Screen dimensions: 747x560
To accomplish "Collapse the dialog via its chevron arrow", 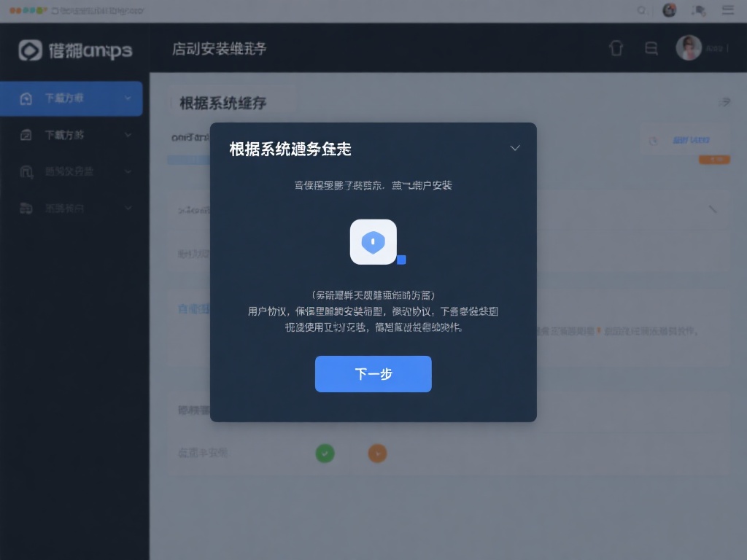I will click(x=515, y=147).
